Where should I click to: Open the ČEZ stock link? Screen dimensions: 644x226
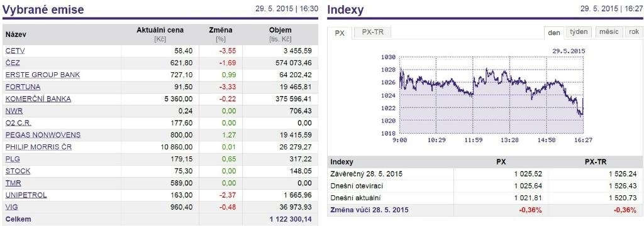pos(13,63)
